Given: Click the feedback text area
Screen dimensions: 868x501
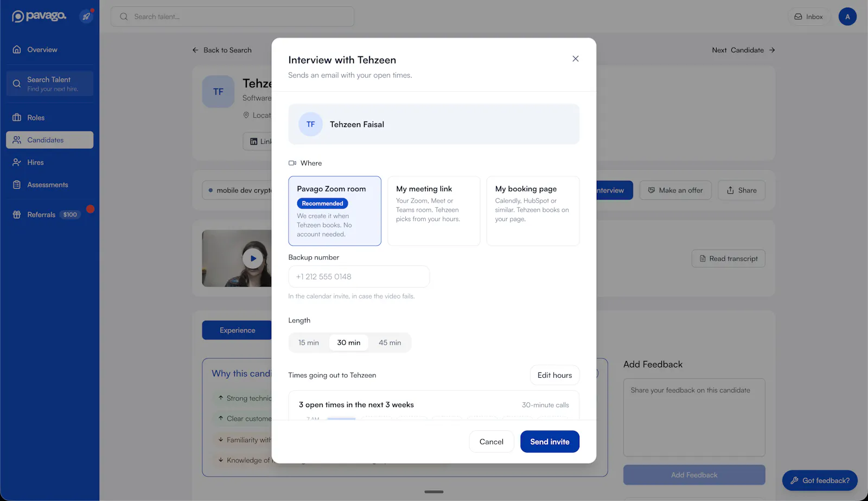Looking at the screenshot, I should coord(694,417).
